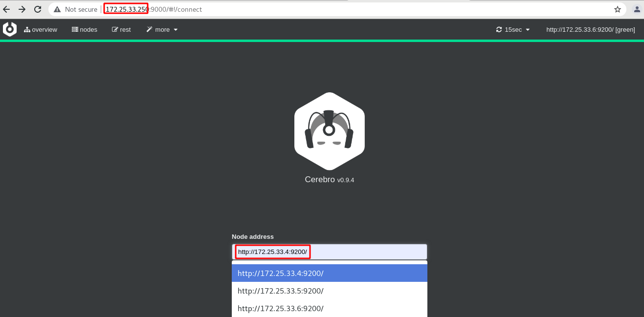
Task: Expand the more dropdown menu
Action: [x=162, y=30]
